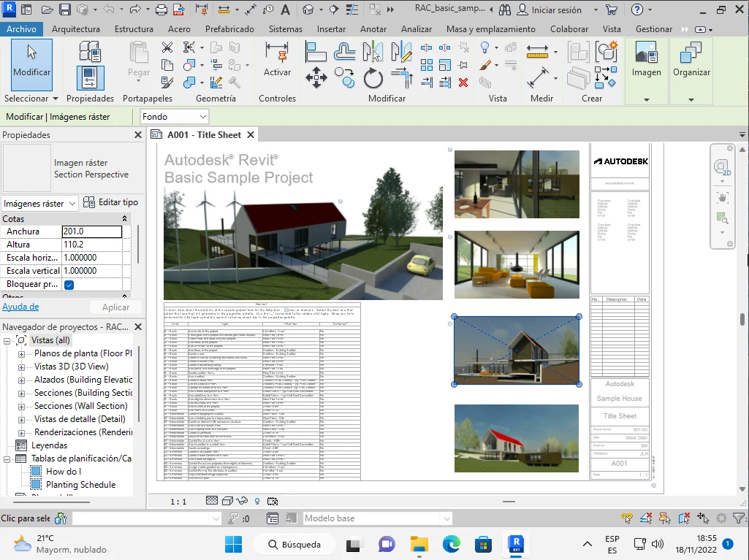Image resolution: width=749 pixels, height=560 pixels.
Task: Toggle the filter icon in status bar
Action: point(739,518)
